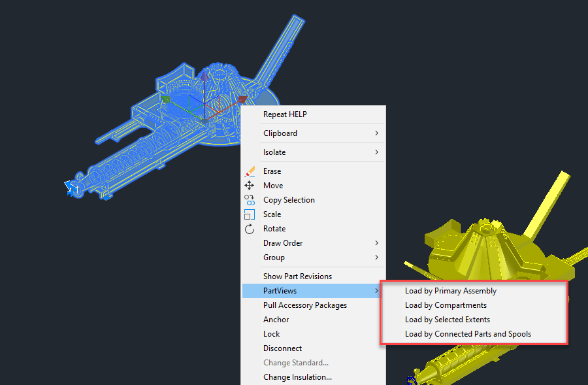Choose the Disconnect menu entry

314,348
